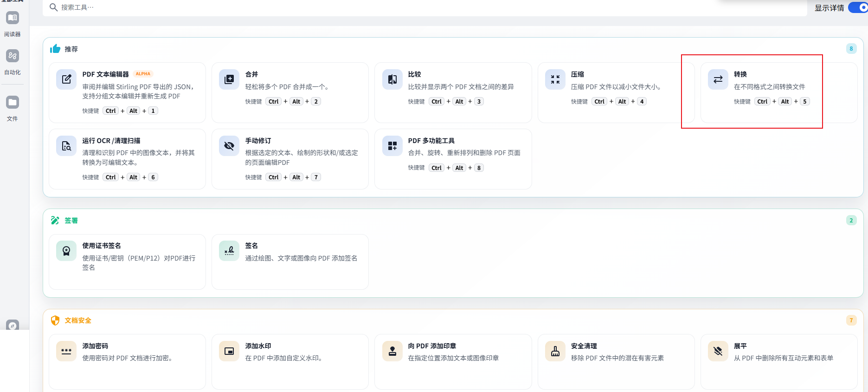Open the 压缩 tool title
Screen dimensions: 868x392
(x=578, y=74)
